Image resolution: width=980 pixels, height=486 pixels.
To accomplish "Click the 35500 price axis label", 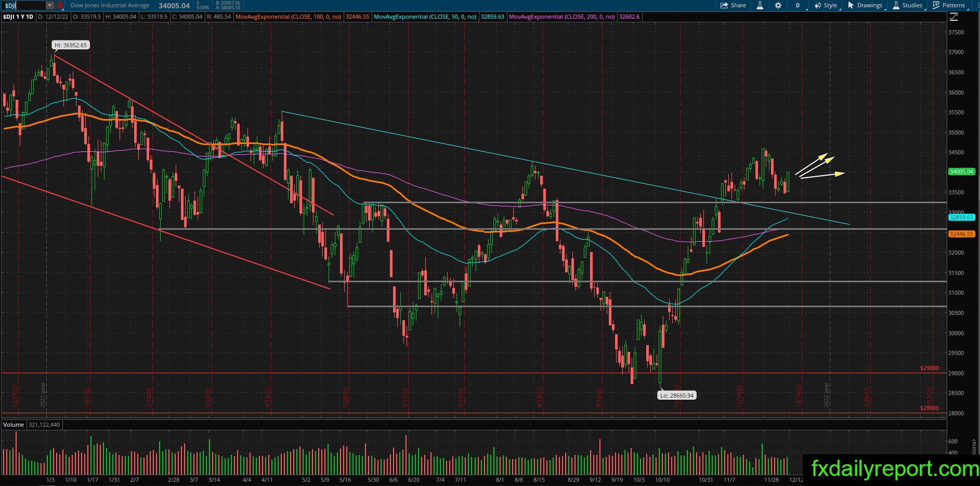I will click(956, 112).
